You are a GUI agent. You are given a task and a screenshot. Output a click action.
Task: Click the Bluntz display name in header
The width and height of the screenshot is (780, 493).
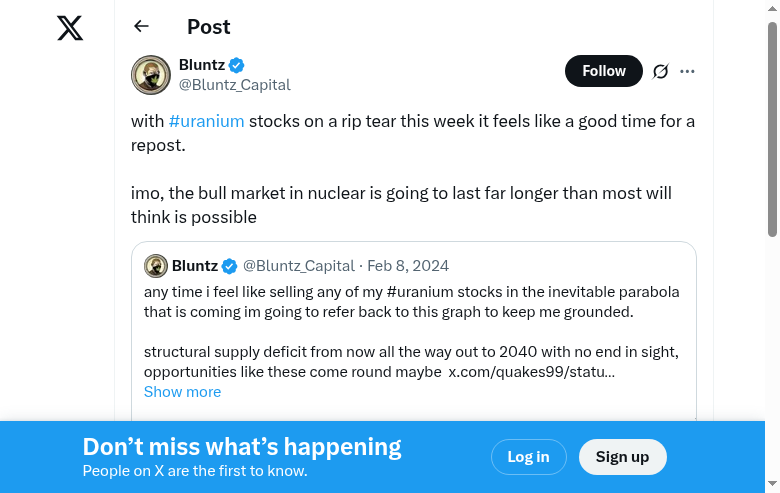(201, 65)
